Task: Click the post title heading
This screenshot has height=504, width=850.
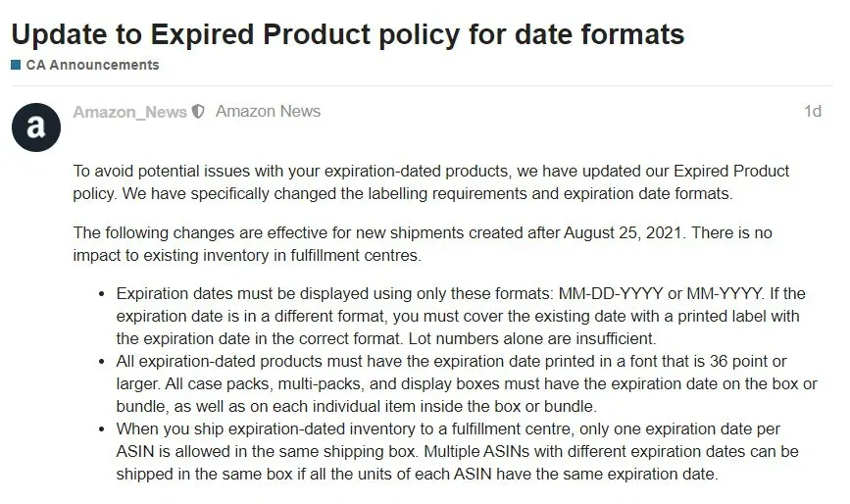Action: point(347,34)
